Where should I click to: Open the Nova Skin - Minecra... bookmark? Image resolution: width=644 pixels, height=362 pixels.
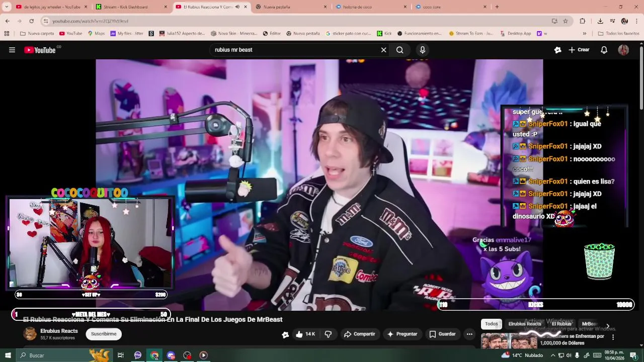[234, 34]
